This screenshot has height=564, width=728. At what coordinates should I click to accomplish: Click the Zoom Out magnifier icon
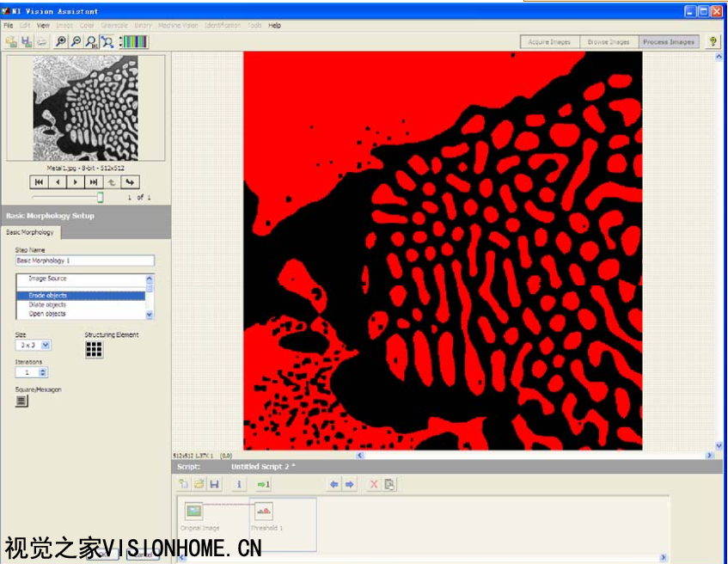pyautogui.click(x=76, y=41)
